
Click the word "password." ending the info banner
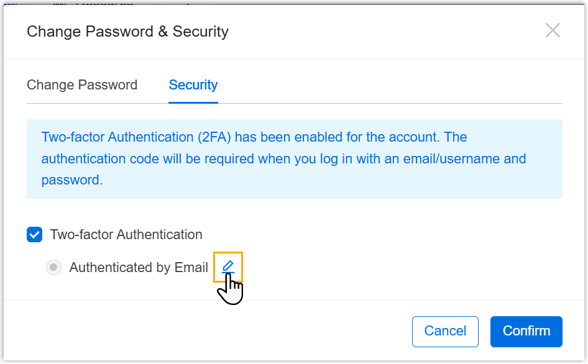point(71,180)
